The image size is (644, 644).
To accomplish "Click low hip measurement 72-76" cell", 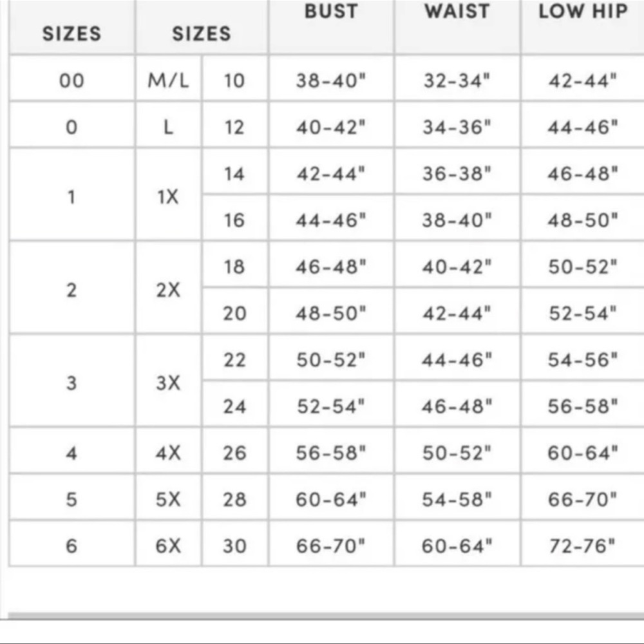I will pos(583,546).
